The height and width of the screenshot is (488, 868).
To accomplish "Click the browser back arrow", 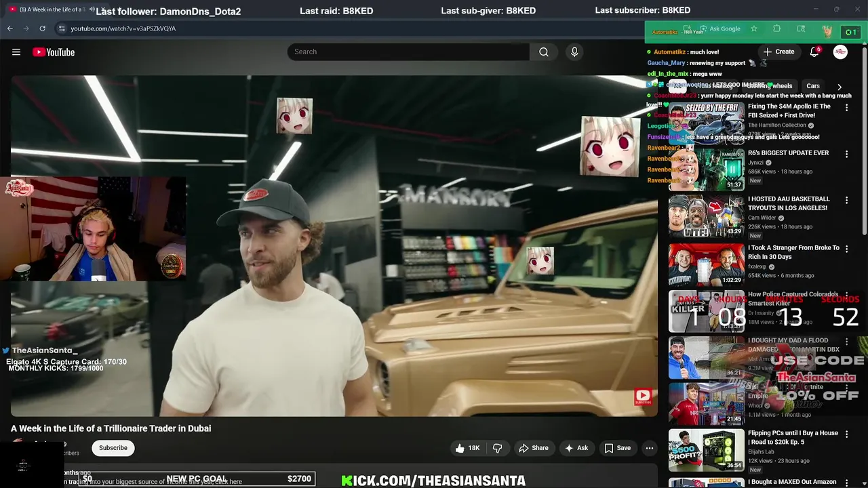I will pos(9,28).
